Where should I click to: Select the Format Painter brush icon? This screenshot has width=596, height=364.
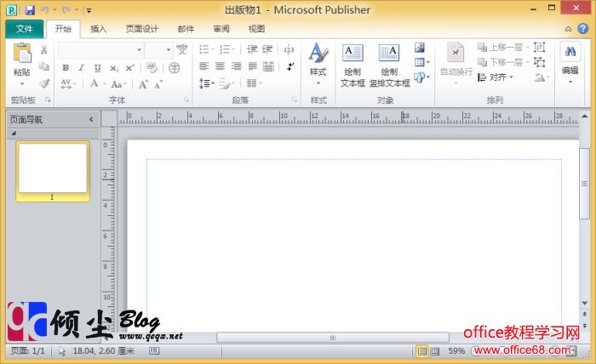44,83
